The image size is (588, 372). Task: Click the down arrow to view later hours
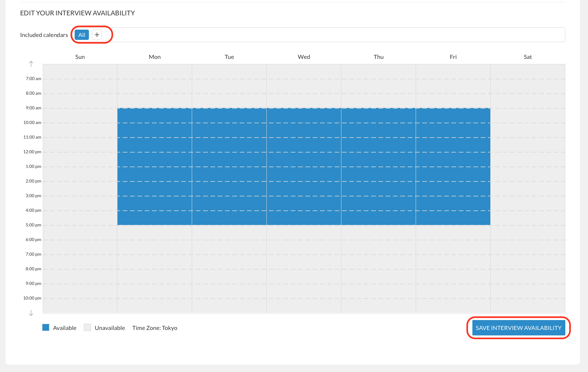[x=31, y=313]
